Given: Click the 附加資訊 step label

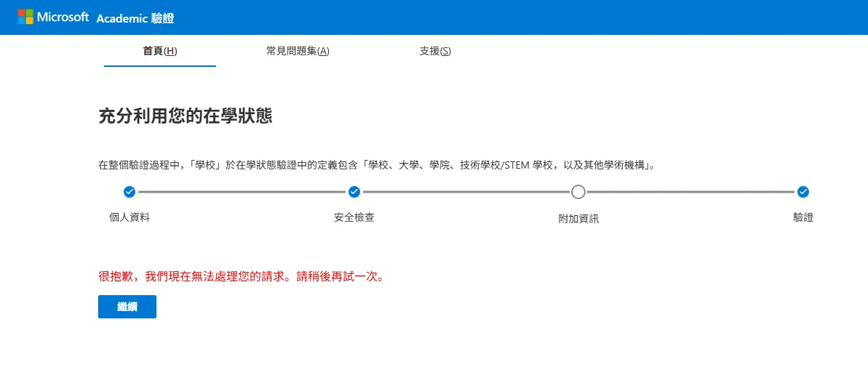Looking at the screenshot, I should pos(578,218).
